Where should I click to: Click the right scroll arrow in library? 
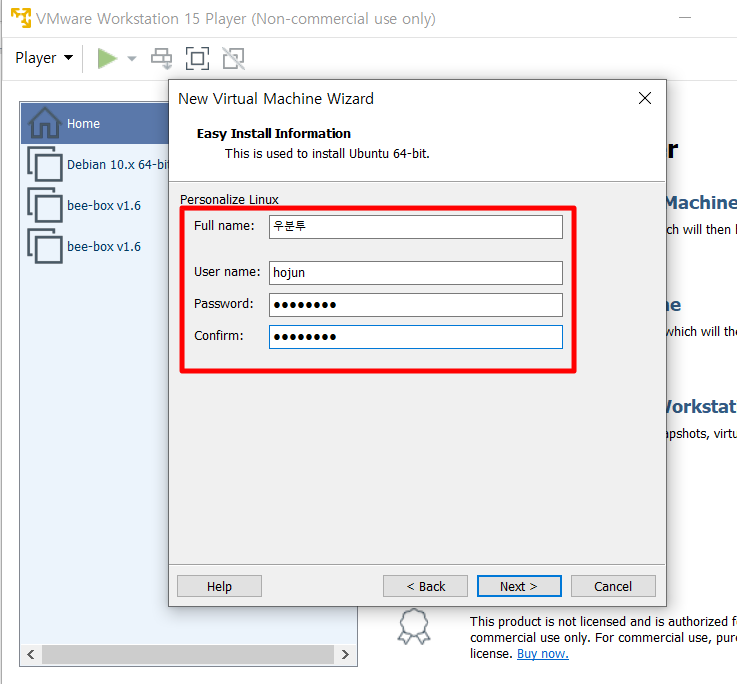[345, 654]
